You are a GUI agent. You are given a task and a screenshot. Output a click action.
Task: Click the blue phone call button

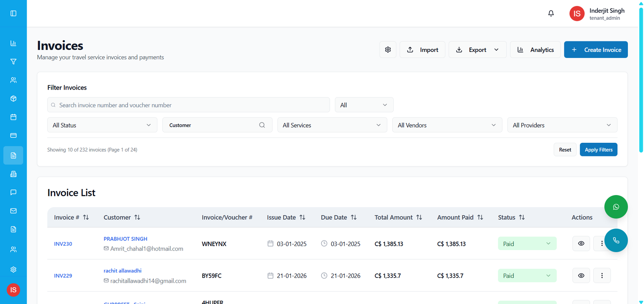[615, 240]
